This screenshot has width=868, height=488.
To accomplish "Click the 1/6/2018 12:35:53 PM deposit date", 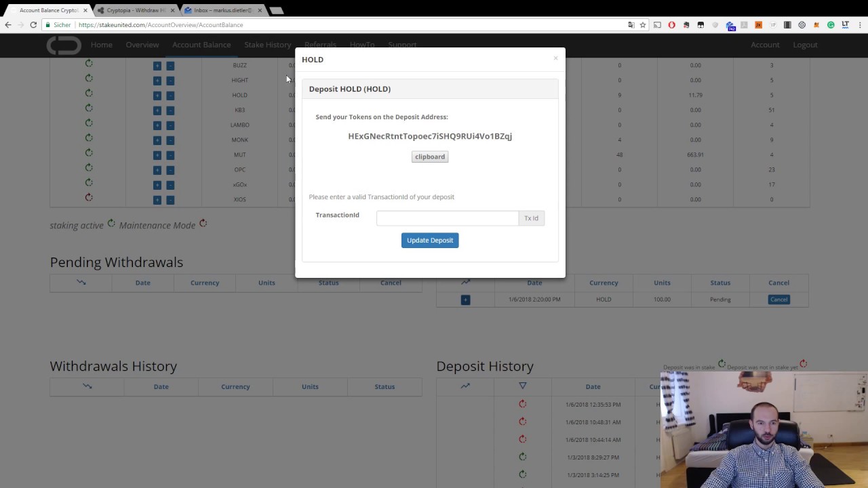I will (x=593, y=405).
